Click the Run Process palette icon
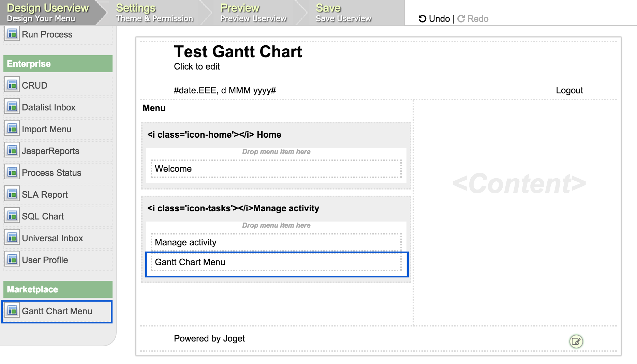The height and width of the screenshot is (364, 637). (x=12, y=34)
